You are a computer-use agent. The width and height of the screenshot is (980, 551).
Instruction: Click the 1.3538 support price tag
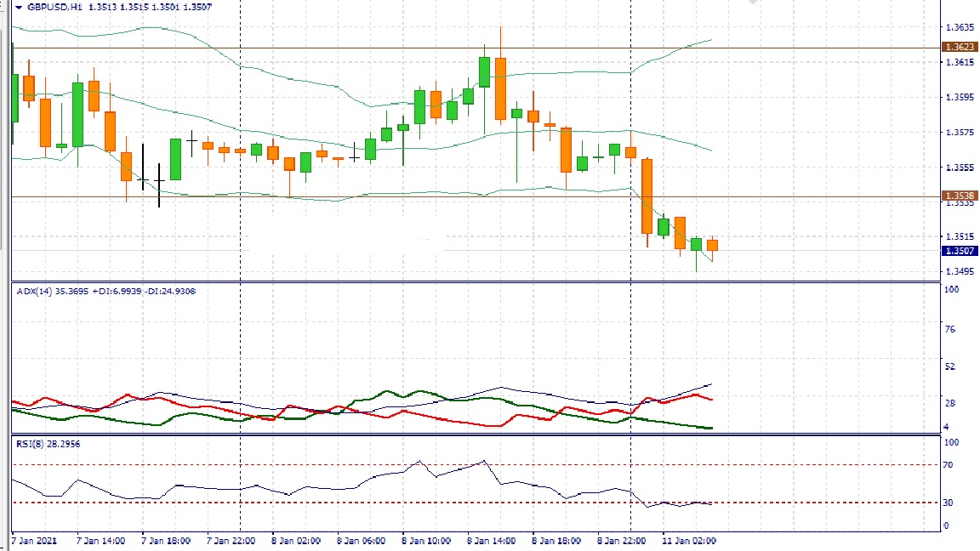958,196
